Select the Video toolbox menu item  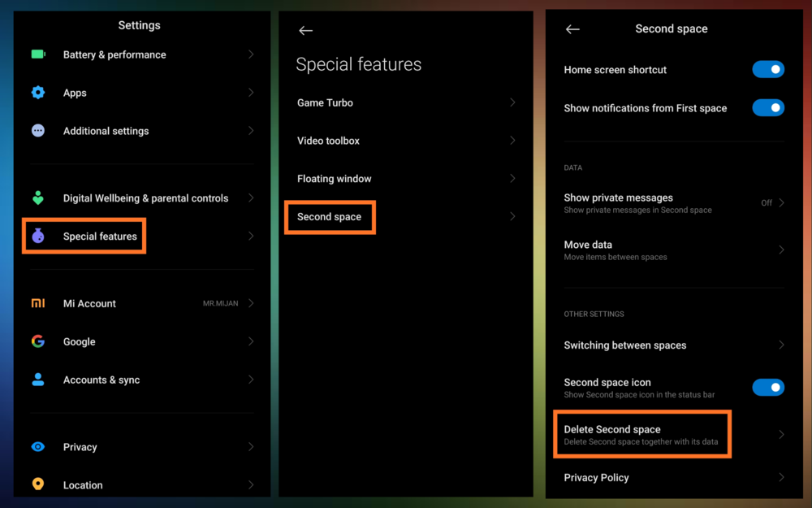pos(328,141)
